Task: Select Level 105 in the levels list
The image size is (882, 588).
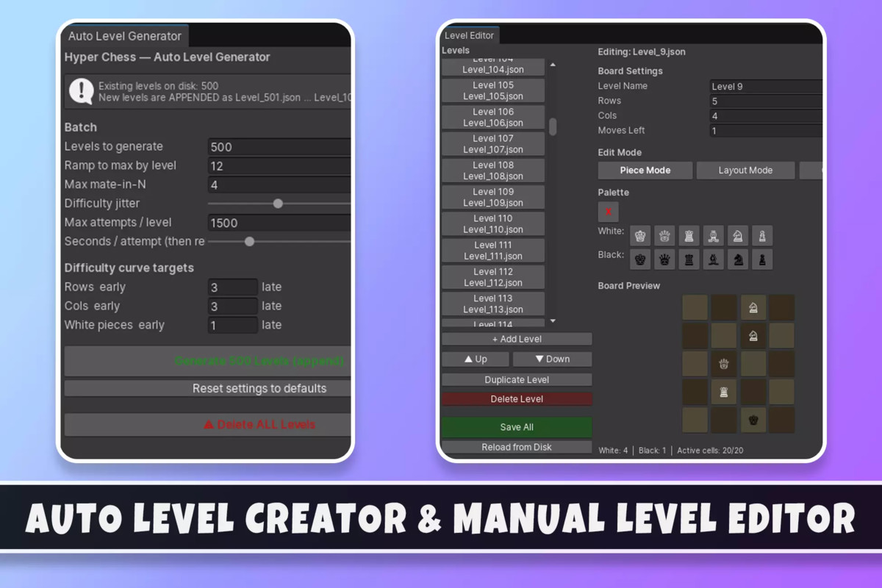Action: [x=493, y=90]
